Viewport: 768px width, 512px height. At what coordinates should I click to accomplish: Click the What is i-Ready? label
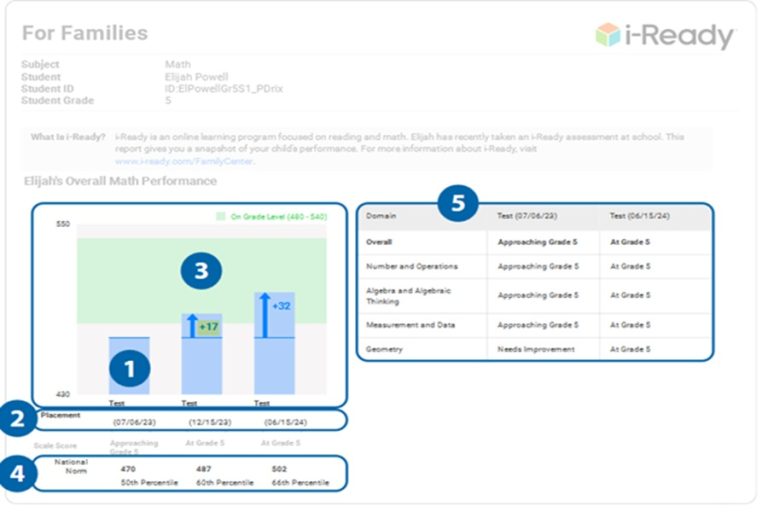(x=68, y=137)
